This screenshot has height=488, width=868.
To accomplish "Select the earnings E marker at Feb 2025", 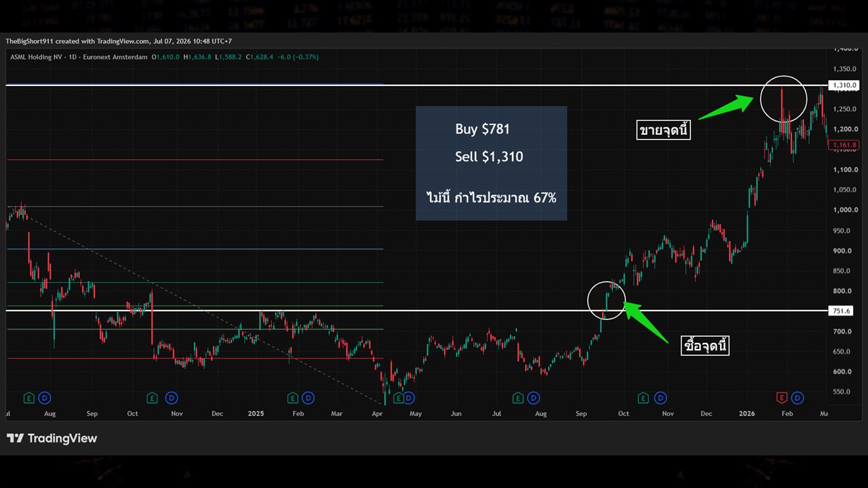I will (293, 398).
